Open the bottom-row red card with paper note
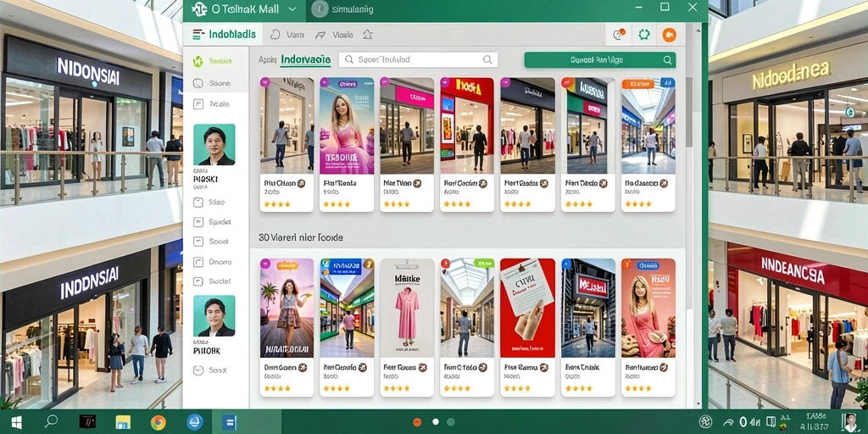Viewport: 868px width, 434px height. click(527, 328)
